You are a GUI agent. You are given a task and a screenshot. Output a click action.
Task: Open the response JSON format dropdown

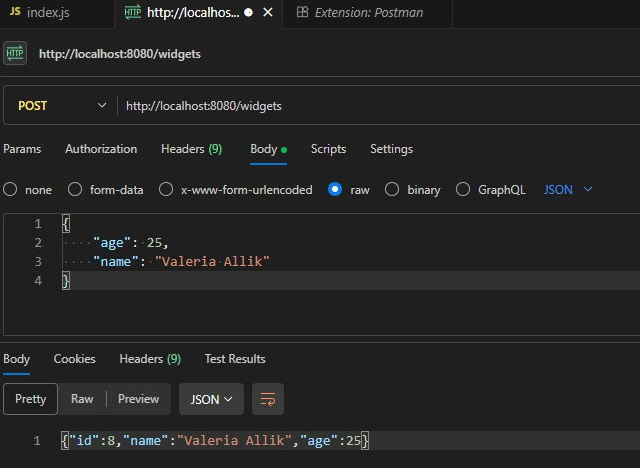point(211,399)
